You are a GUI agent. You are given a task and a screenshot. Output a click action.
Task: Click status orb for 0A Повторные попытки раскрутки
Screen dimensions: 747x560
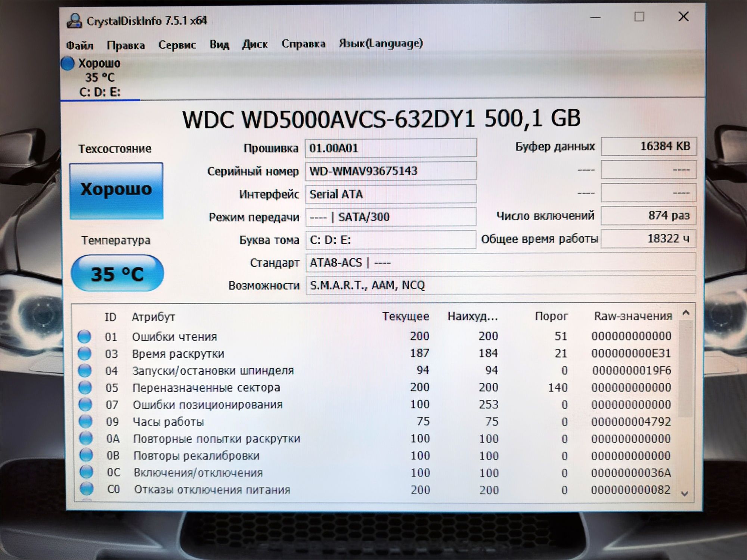click(x=86, y=438)
